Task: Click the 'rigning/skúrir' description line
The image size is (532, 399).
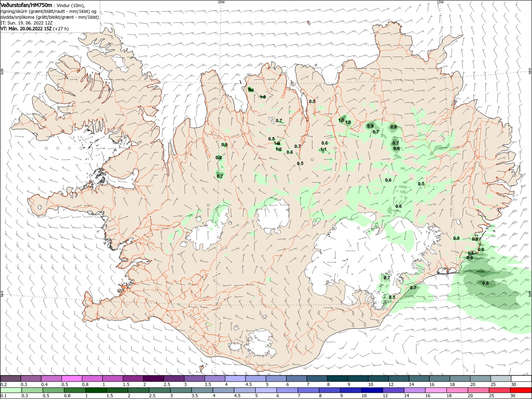Action: 49,11
